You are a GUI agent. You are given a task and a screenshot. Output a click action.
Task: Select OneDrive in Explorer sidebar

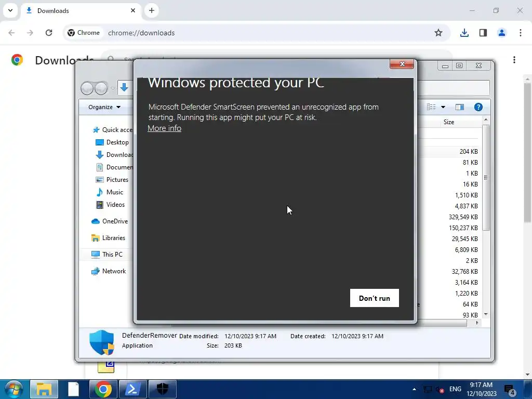[x=110, y=221]
